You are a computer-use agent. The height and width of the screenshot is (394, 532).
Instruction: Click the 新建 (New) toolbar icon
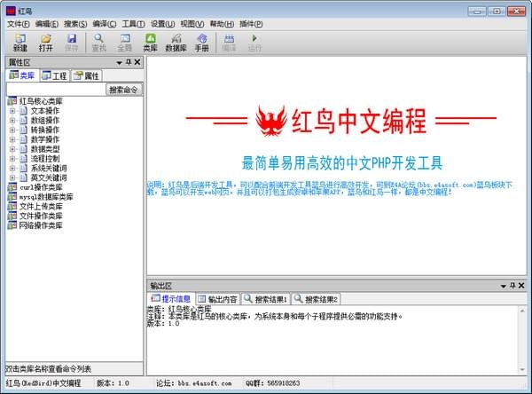(20, 43)
